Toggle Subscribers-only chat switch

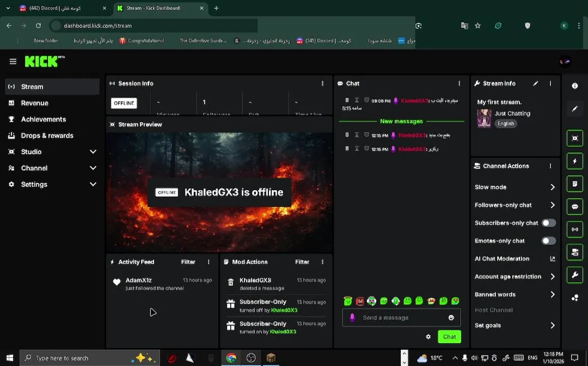548,223
